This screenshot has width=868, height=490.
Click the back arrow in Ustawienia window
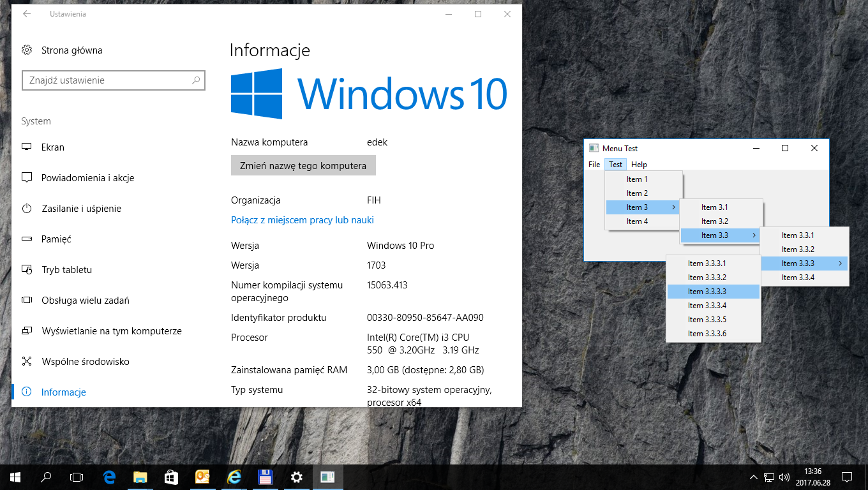click(x=27, y=14)
